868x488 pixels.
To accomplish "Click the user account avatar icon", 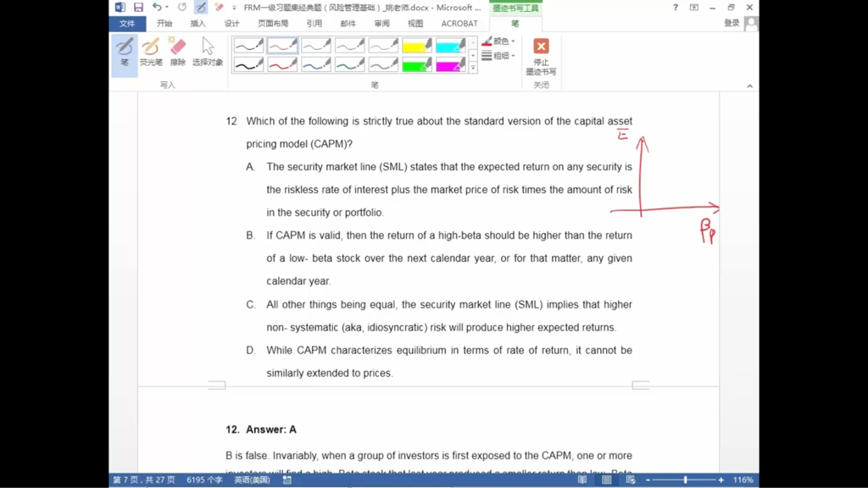I will [x=751, y=24].
